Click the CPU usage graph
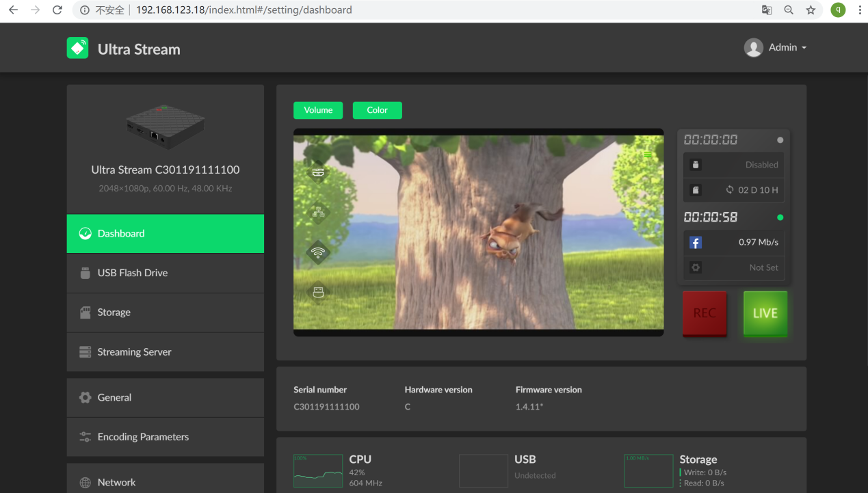This screenshot has height=493, width=868. [x=318, y=470]
